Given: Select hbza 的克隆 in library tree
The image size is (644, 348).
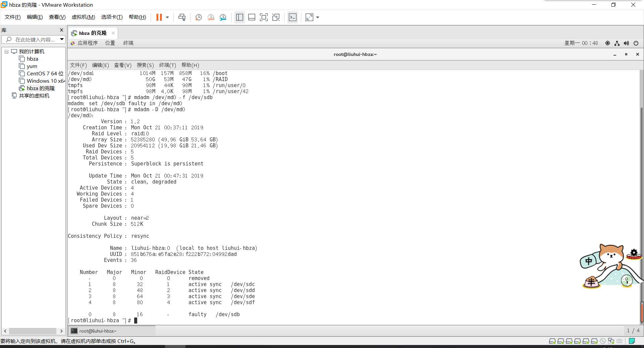Looking at the screenshot, I should pos(37,88).
